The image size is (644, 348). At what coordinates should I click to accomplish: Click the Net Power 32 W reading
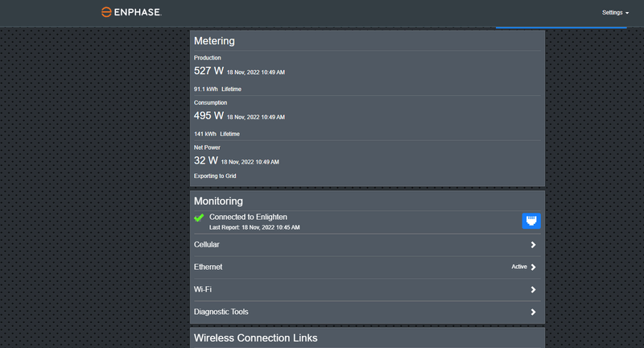coord(205,160)
